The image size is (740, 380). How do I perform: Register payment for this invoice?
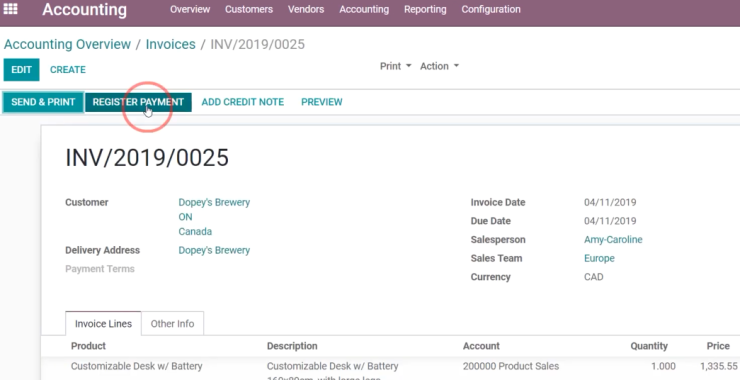tap(138, 102)
